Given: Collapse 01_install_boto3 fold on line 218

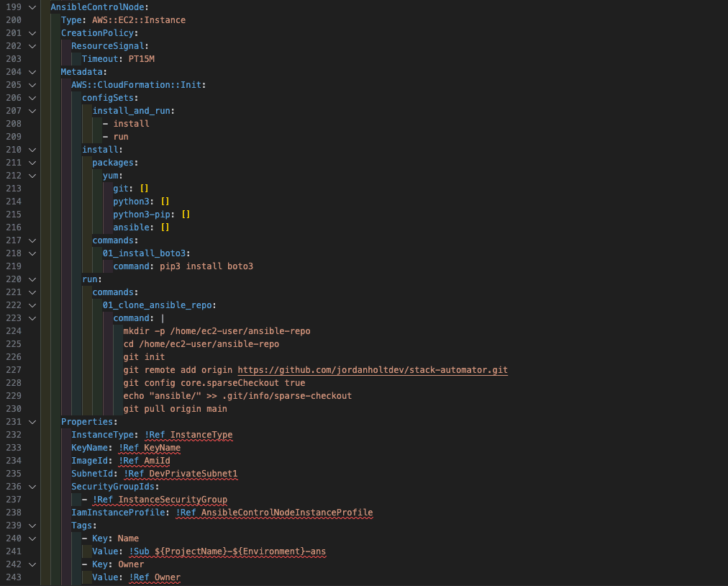Looking at the screenshot, I should (32, 253).
